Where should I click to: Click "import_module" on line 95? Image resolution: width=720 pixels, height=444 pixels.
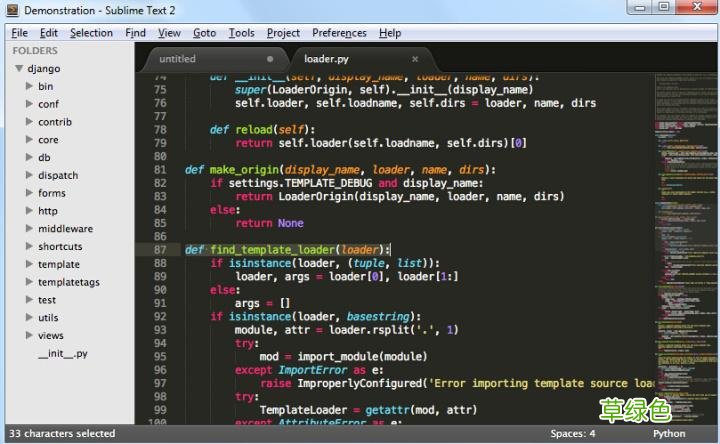(339, 357)
